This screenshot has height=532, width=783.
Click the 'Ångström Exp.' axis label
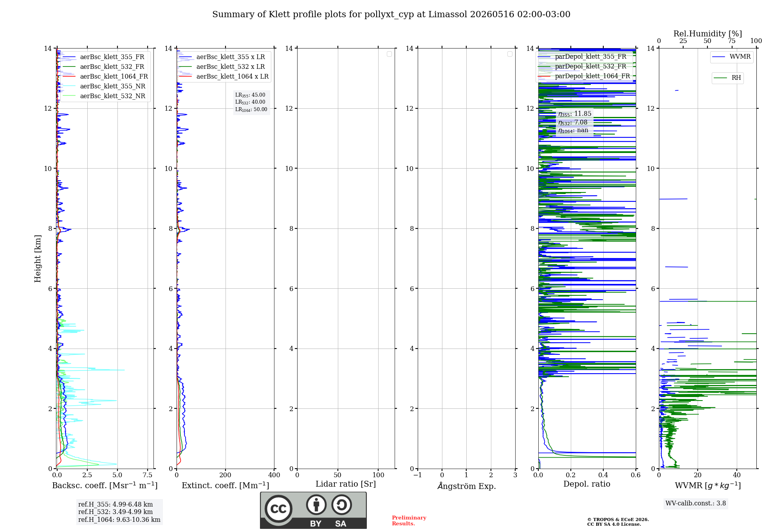click(467, 486)
